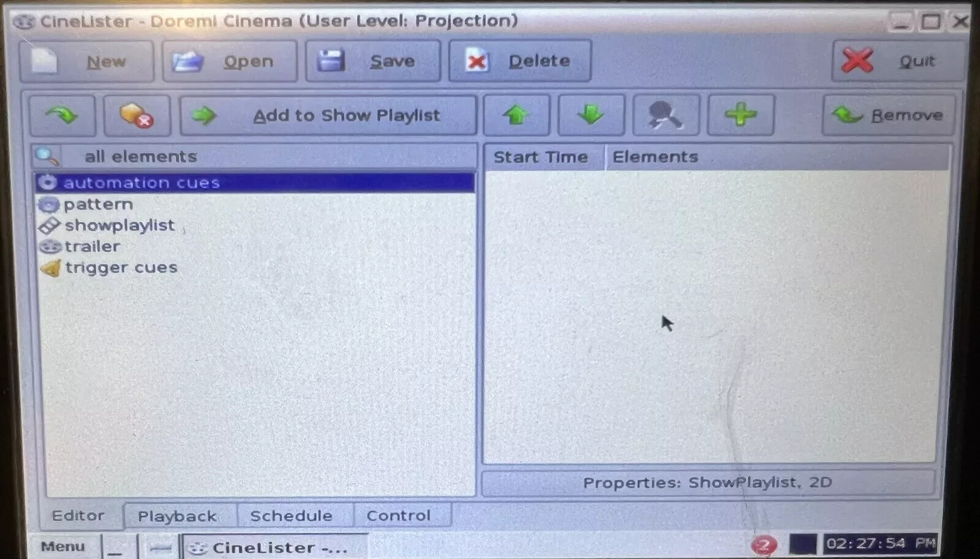The image size is (980, 559).
Task: Move element up with the green up arrow
Action: pos(516,115)
